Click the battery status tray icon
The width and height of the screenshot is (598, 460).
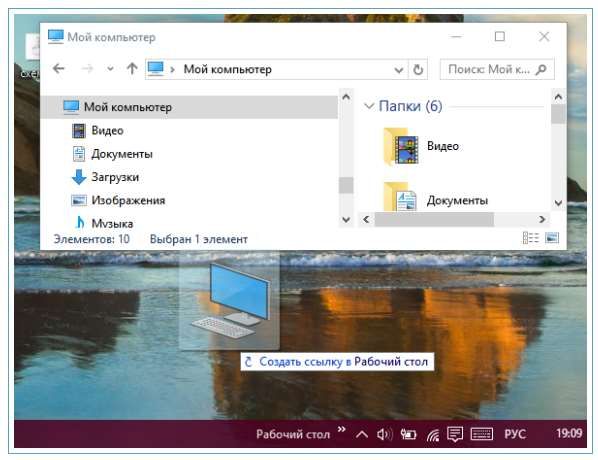[408, 434]
